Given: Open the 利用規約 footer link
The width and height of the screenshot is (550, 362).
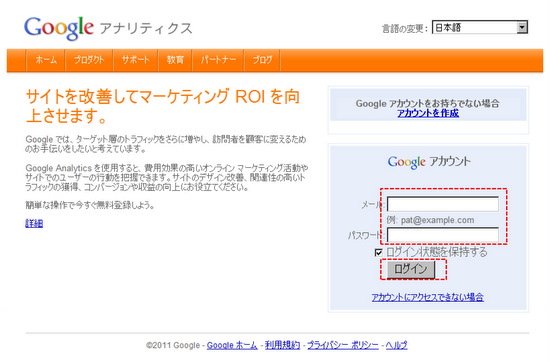Looking at the screenshot, I should point(282,345).
